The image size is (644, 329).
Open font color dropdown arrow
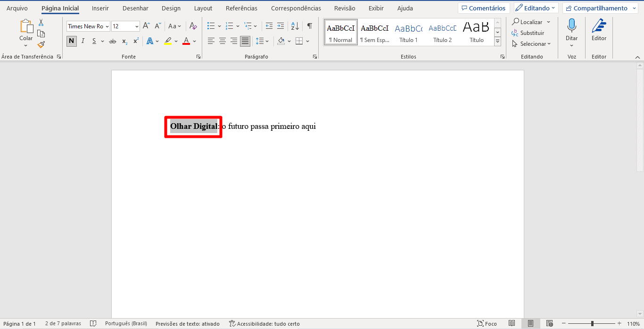[194, 41]
